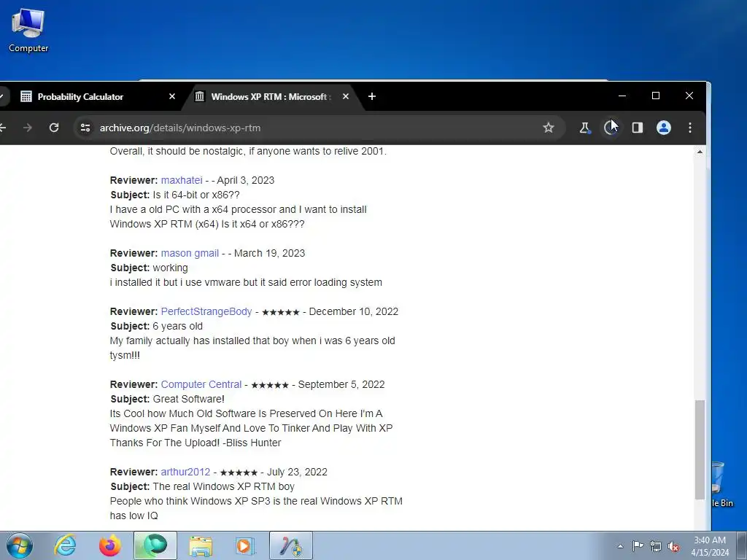Click the date 'December 10, 2022'

click(354, 311)
